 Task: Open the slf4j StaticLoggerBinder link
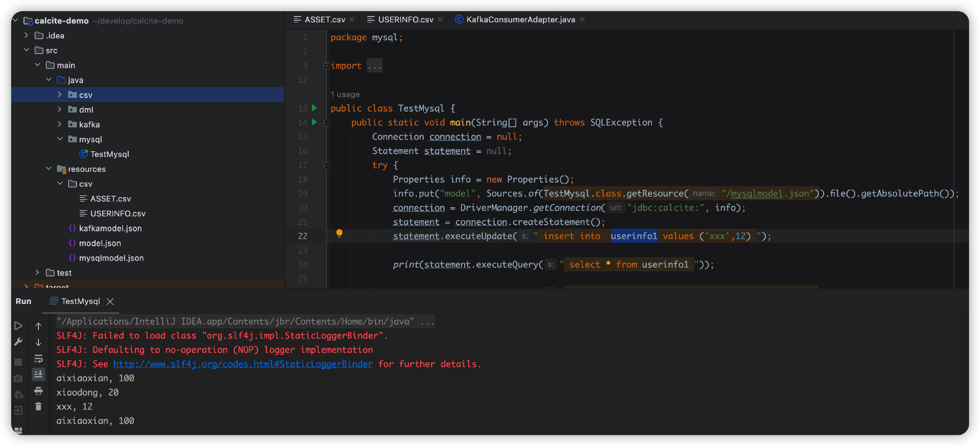click(243, 364)
